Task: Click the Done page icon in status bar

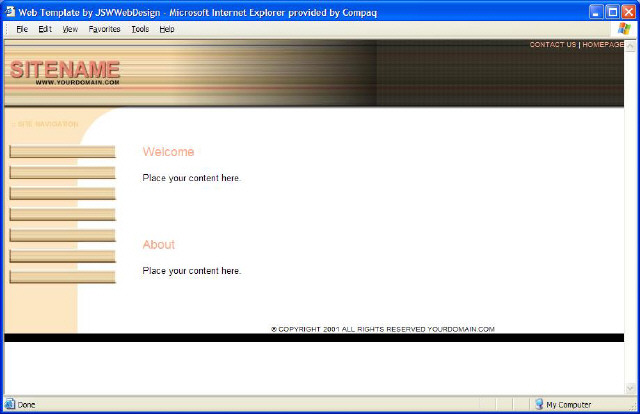Action: click(10, 404)
